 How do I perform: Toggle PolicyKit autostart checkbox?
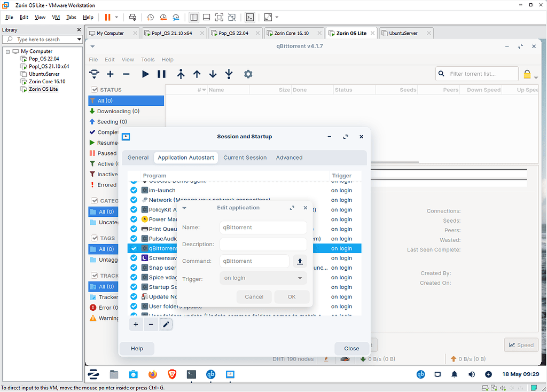click(x=134, y=209)
